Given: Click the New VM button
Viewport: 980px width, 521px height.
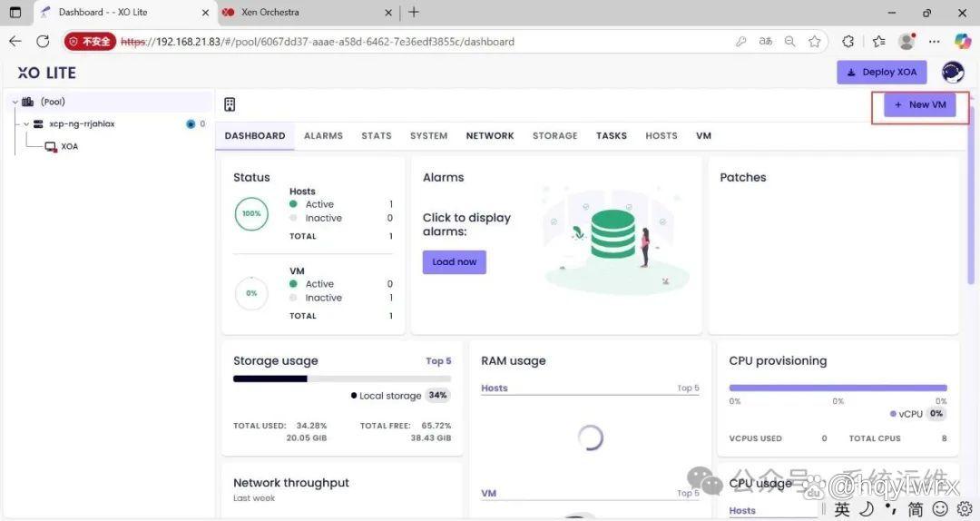Looking at the screenshot, I should pos(919,104).
